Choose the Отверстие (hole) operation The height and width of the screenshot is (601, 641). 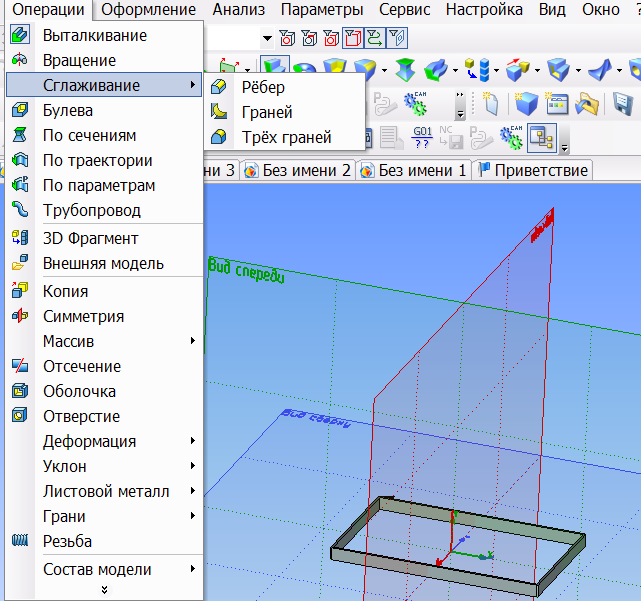tap(81, 417)
